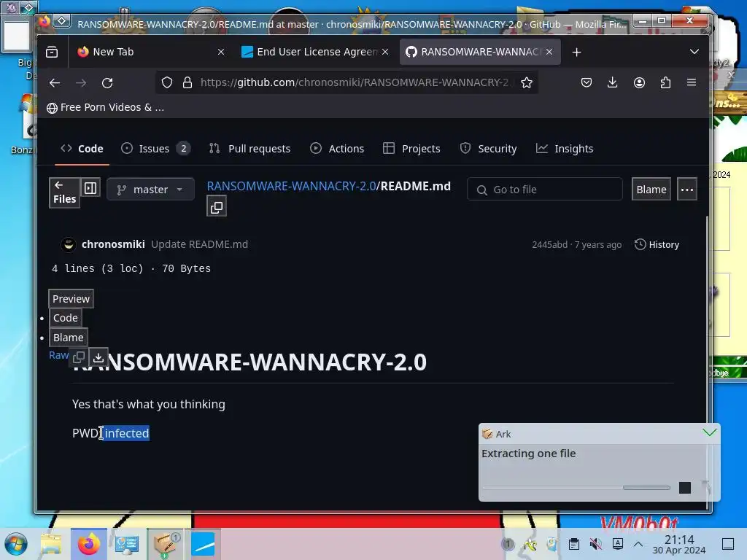Open the Pocket save icon
The width and height of the screenshot is (747, 560).
[587, 83]
